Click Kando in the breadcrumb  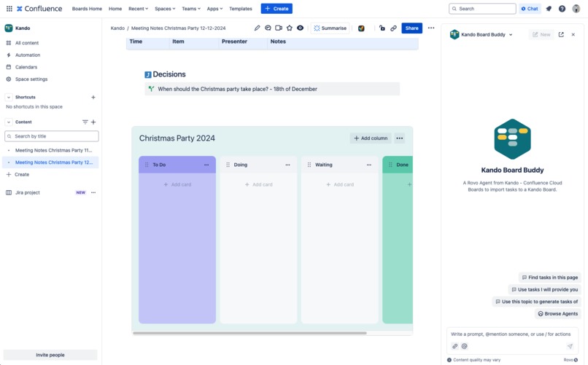pyautogui.click(x=117, y=28)
